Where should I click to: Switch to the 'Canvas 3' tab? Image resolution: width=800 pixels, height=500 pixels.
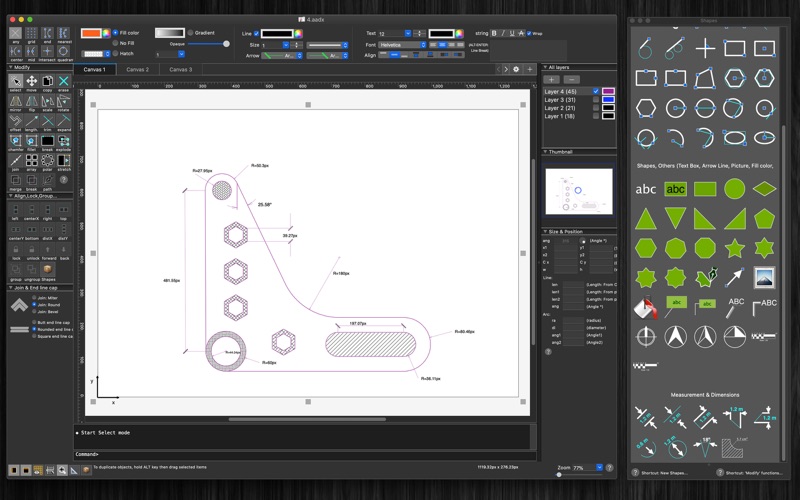point(181,69)
